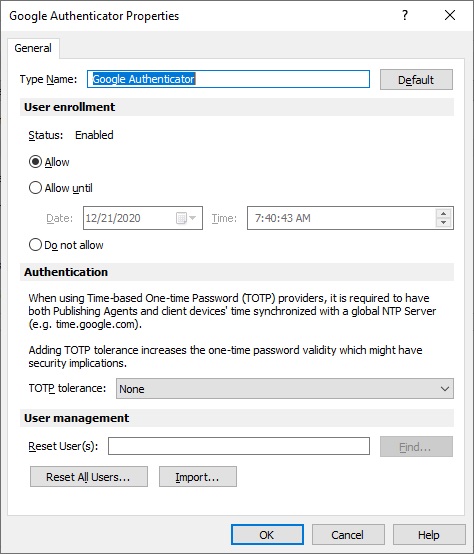474x554 pixels.
Task: Expand the Date dropdown arrow
Action: (193, 218)
